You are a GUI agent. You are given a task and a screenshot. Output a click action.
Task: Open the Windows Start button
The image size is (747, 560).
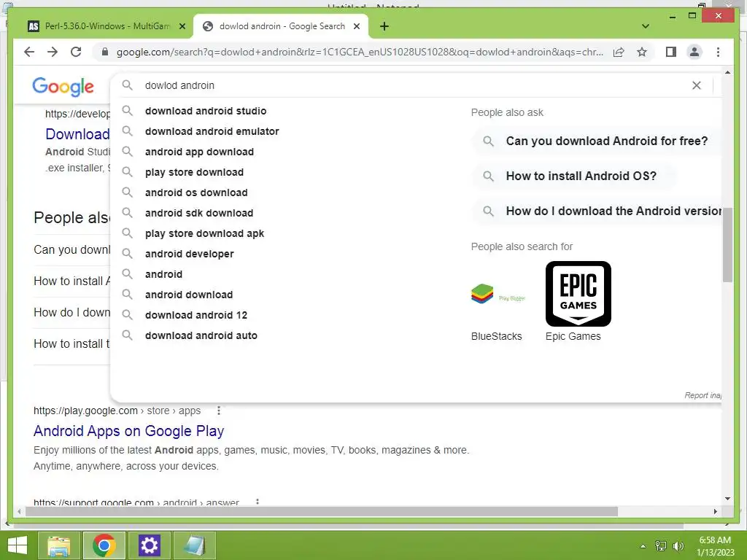[18, 545]
